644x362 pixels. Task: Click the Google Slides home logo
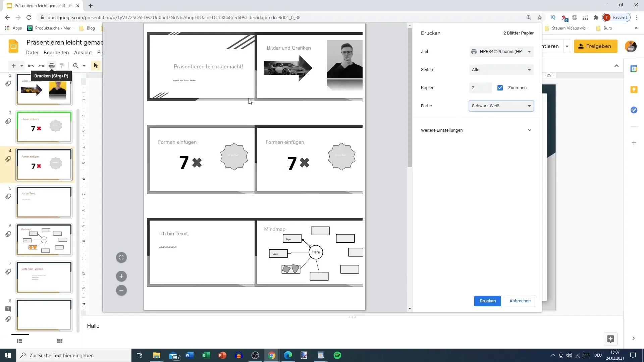13,46
